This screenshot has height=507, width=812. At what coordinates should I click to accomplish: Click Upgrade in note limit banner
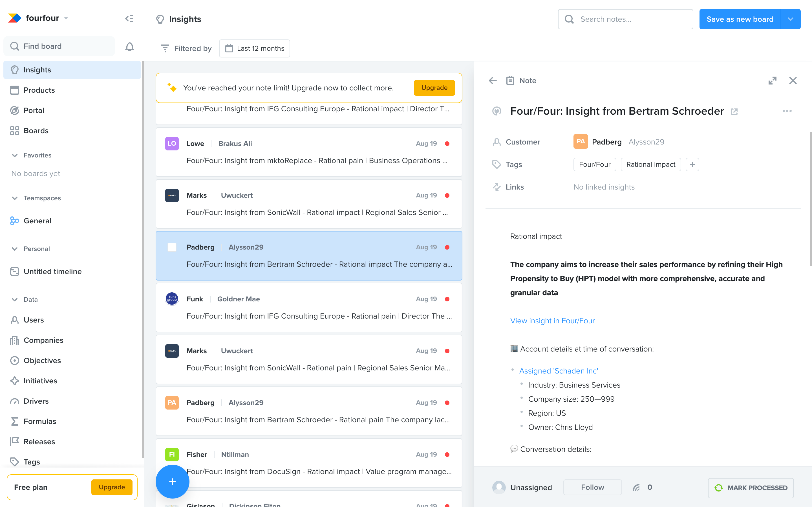(x=434, y=88)
